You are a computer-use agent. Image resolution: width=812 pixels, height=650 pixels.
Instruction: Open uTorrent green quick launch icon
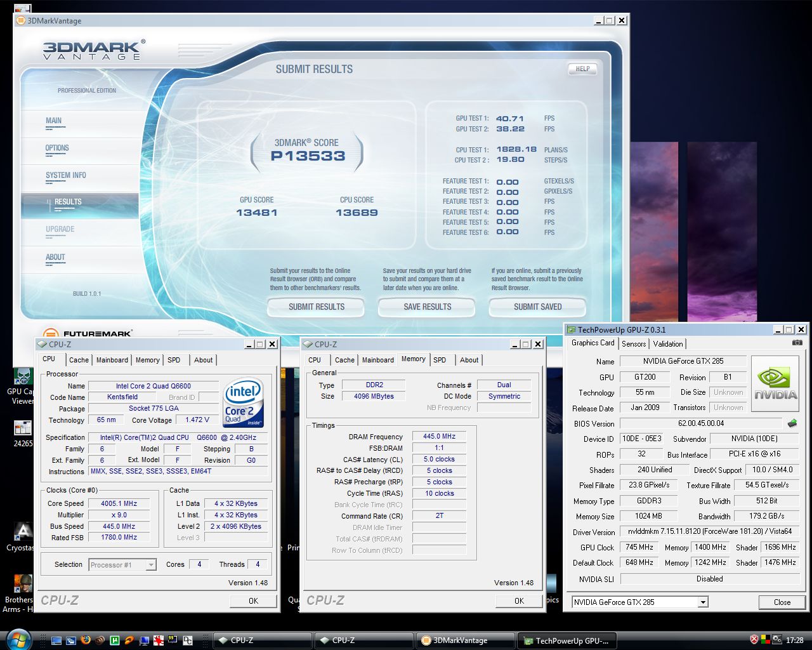click(115, 640)
